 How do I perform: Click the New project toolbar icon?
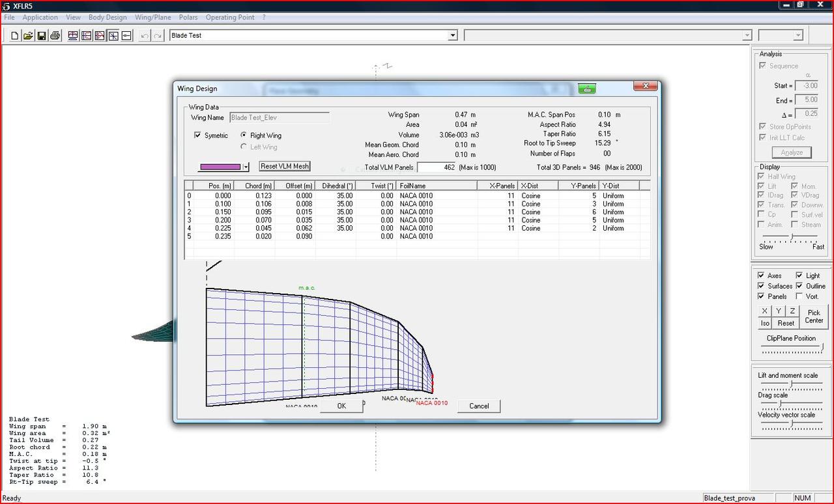[15, 36]
